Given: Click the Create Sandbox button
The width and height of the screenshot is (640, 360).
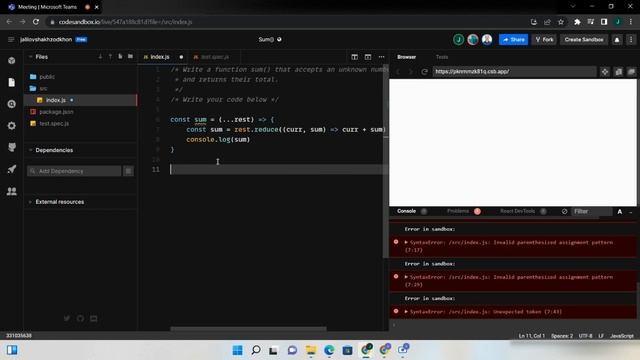Looking at the screenshot, I should point(584,40).
